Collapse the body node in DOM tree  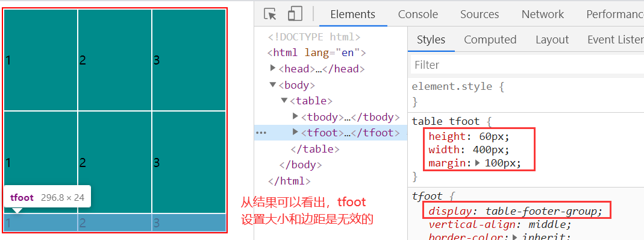tap(273, 84)
